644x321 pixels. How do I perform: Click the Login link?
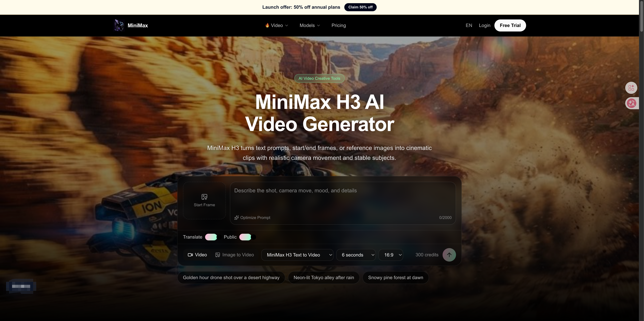click(x=485, y=25)
